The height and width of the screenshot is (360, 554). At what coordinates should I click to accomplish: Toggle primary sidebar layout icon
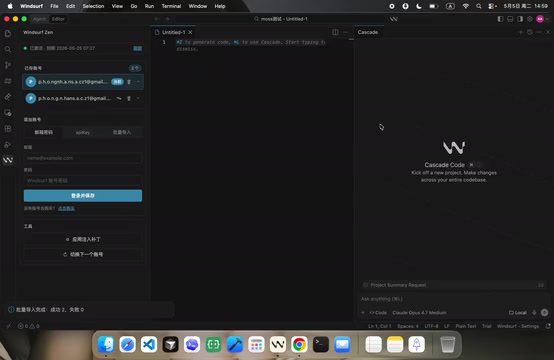(x=500, y=19)
